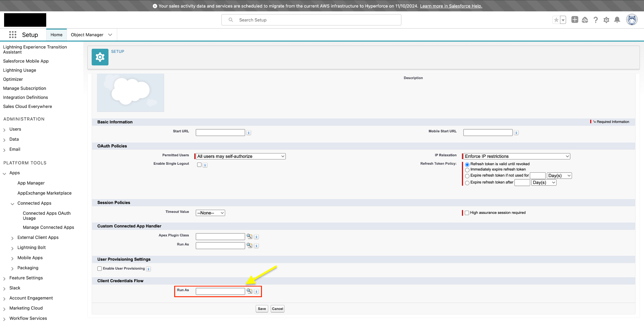Screen dimensions: 644x322
Task: Open the Permitted Users dropdown
Action: pos(241,156)
